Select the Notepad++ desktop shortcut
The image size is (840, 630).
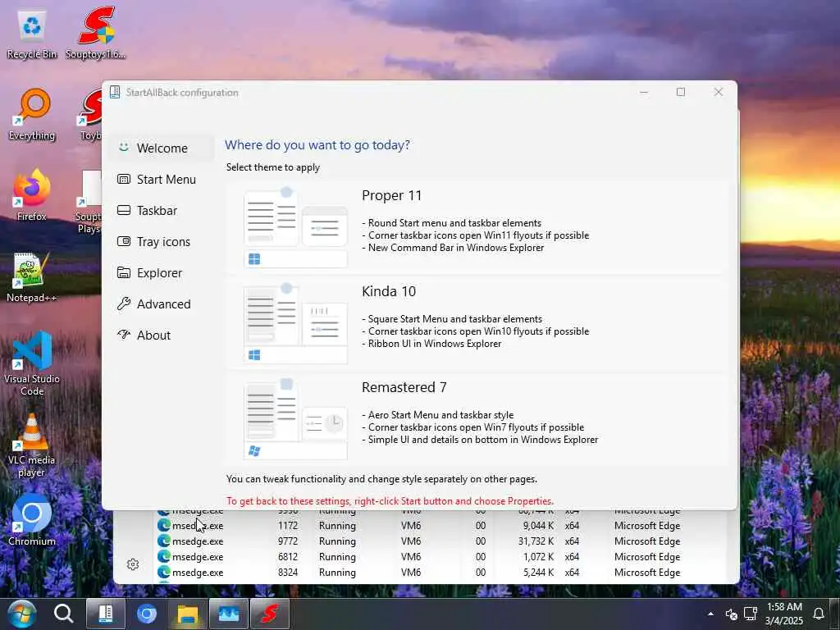click(32, 277)
